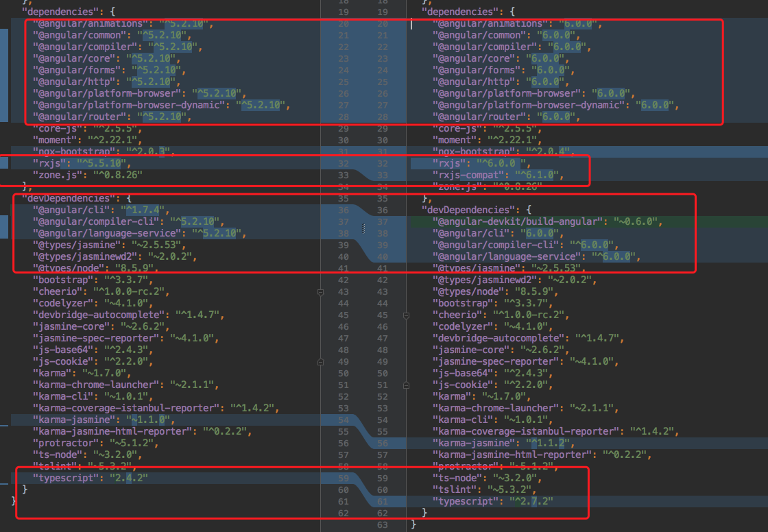Click "@types/jasminewd2" line in the right file

pyautogui.click(x=514, y=280)
